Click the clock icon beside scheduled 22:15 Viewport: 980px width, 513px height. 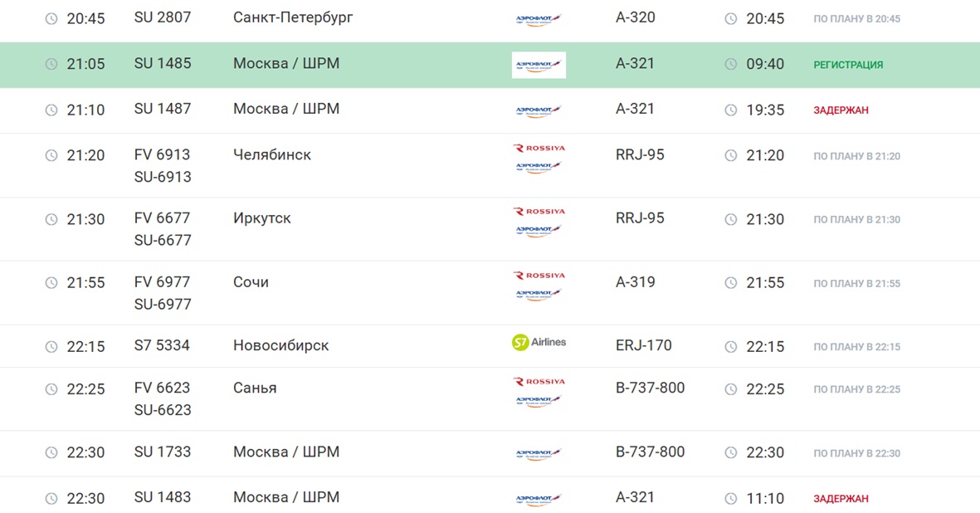point(51,346)
